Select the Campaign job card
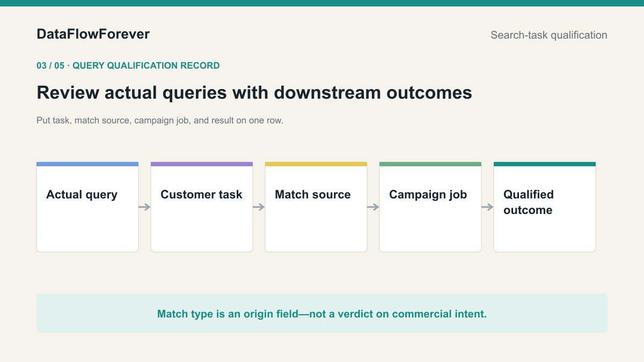 (430, 207)
